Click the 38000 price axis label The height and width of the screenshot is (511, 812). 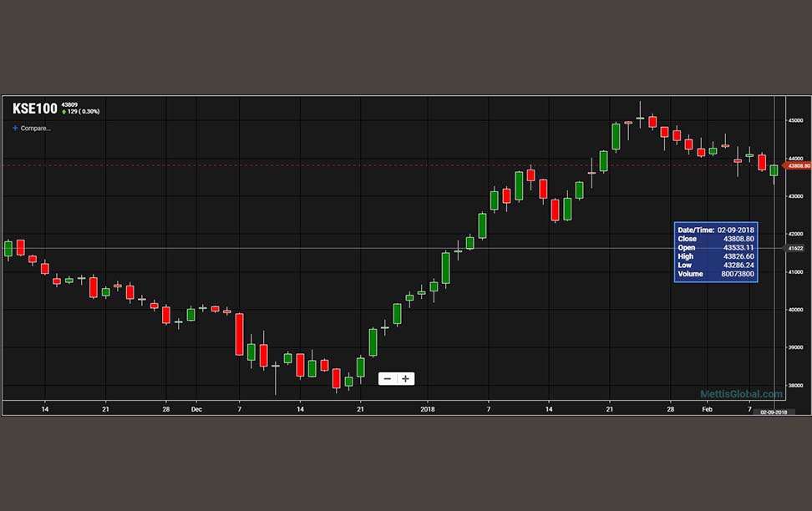(795, 386)
